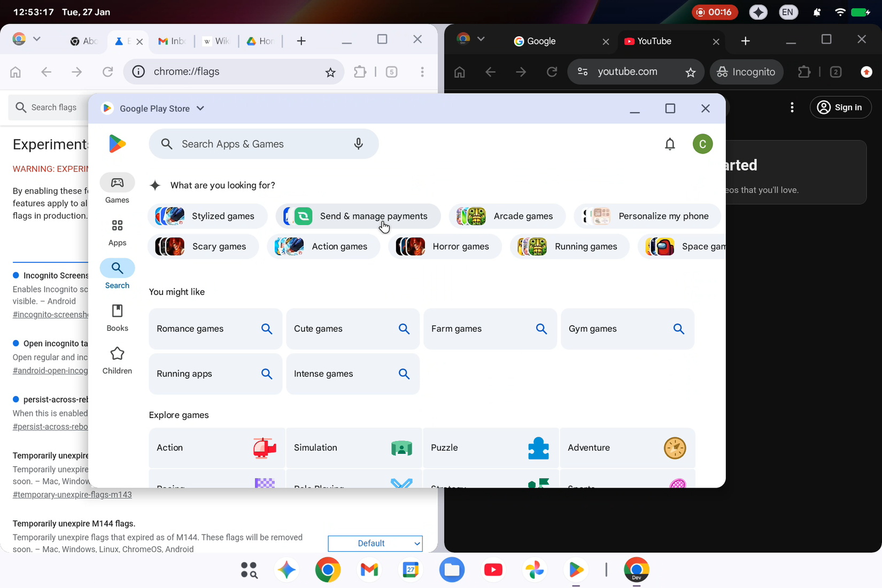Open the Search section in Play Store sidebar
Screen dimensions: 882x588
(117, 274)
